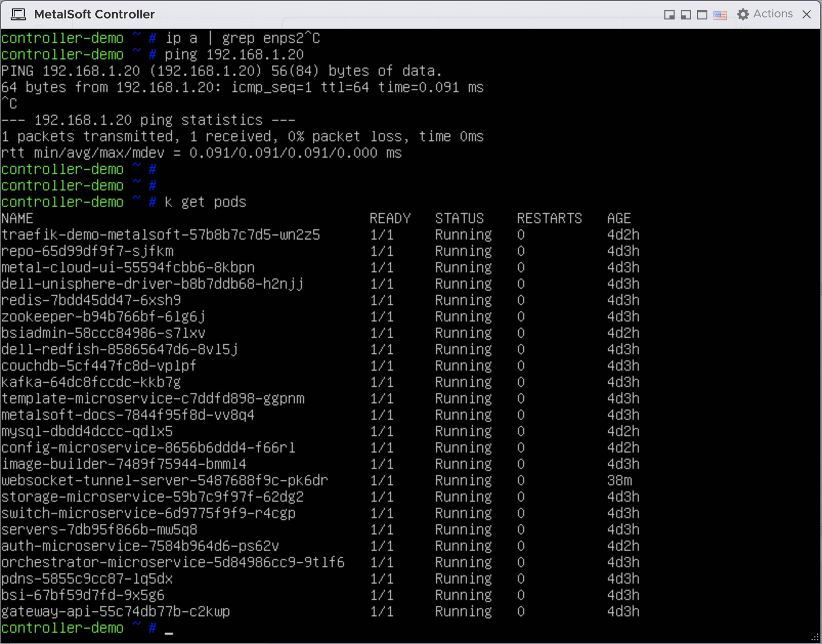The width and height of the screenshot is (822, 644).
Task: Select pod bsiadmin-58ccc84986-s7lxv
Action: pyautogui.click(x=103, y=333)
